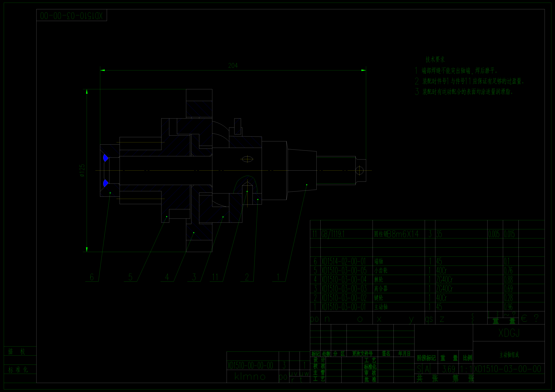Click balloon label 5 under the drawing
555x392 pixels.
pyautogui.click(x=130, y=277)
